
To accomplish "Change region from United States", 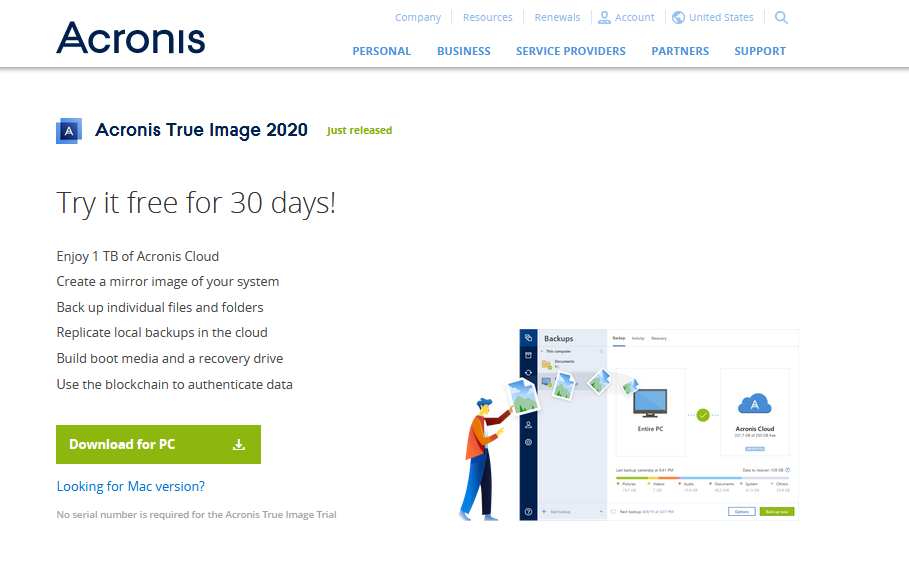I will [x=721, y=17].
